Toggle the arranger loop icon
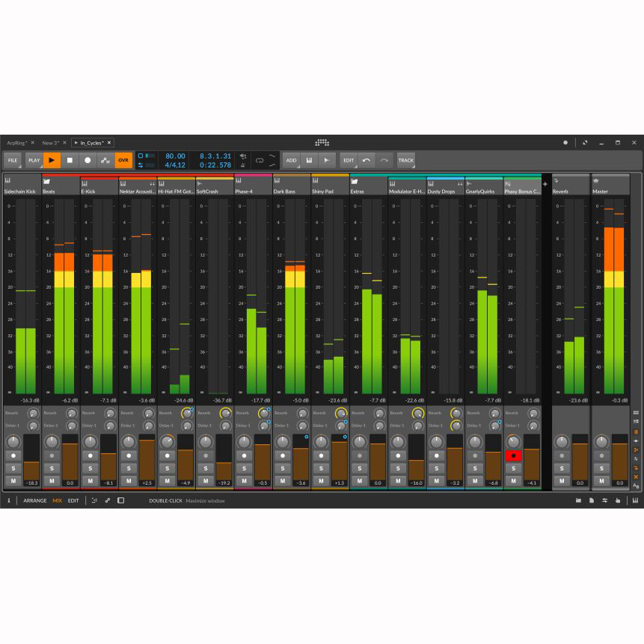The height and width of the screenshot is (644, 644). pos(260,160)
